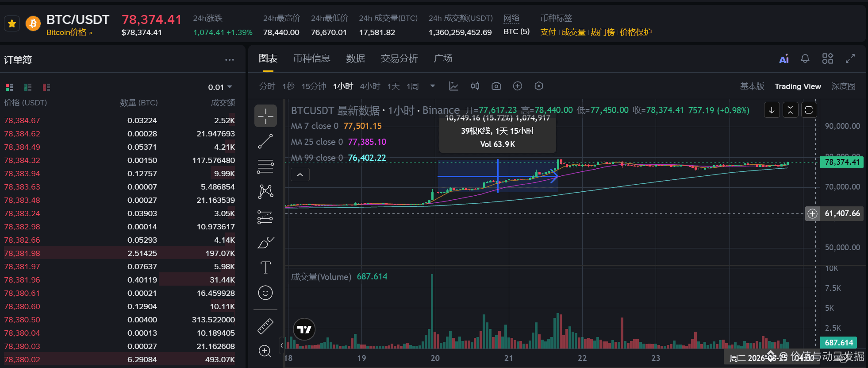868x368 pixels.
Task: Switch to 深度图 chart mode
Action: (843, 86)
